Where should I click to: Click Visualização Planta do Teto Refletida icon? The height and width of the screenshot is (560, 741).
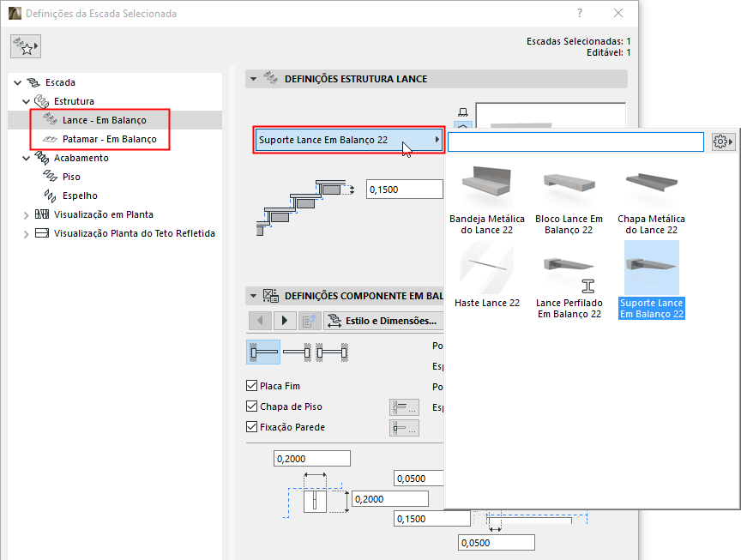tap(41, 233)
